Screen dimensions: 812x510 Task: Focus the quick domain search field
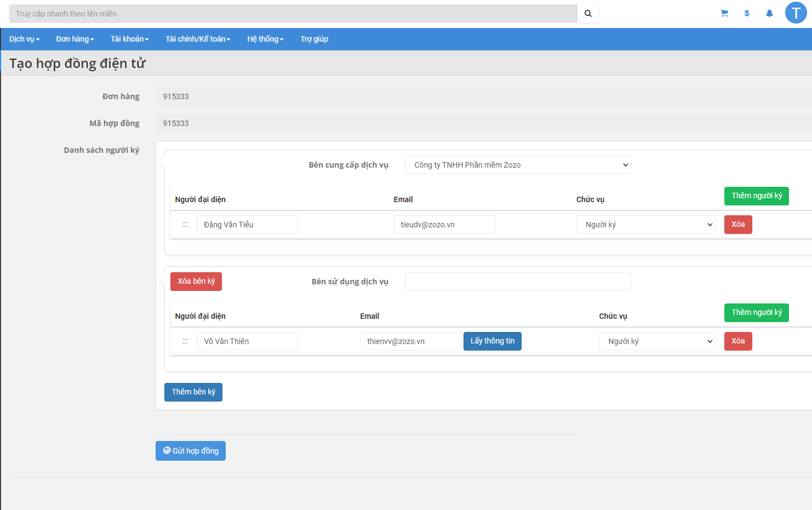(x=293, y=14)
